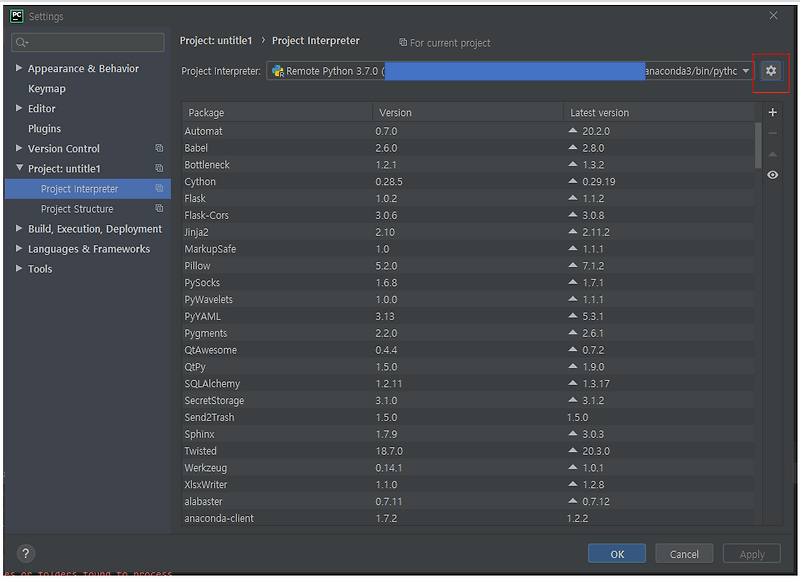Sort by Latest version column header

(659, 112)
